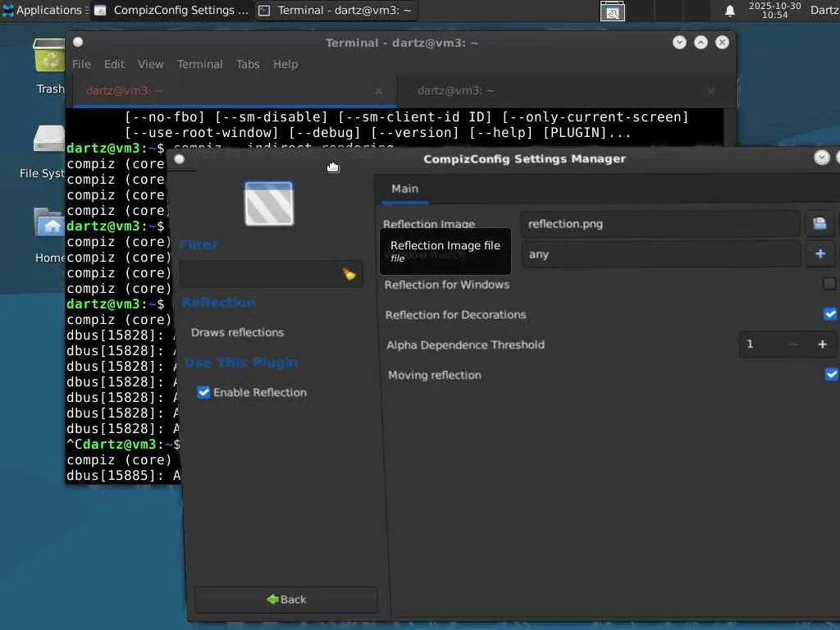This screenshot has width=840, height=630.
Task: Open the Terminal Edit menu
Action: (x=114, y=64)
